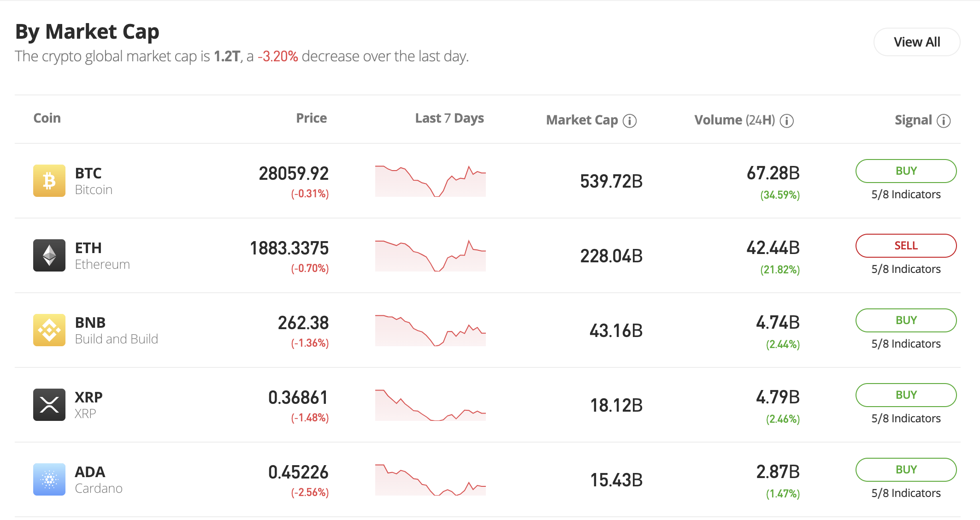980x520 pixels.
Task: Click the View All button
Action: click(x=917, y=42)
